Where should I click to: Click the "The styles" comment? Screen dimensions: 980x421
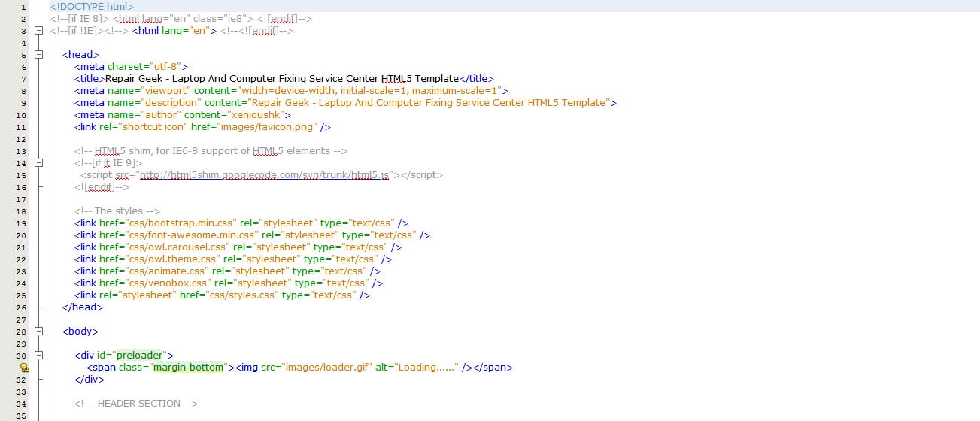pyautogui.click(x=117, y=211)
